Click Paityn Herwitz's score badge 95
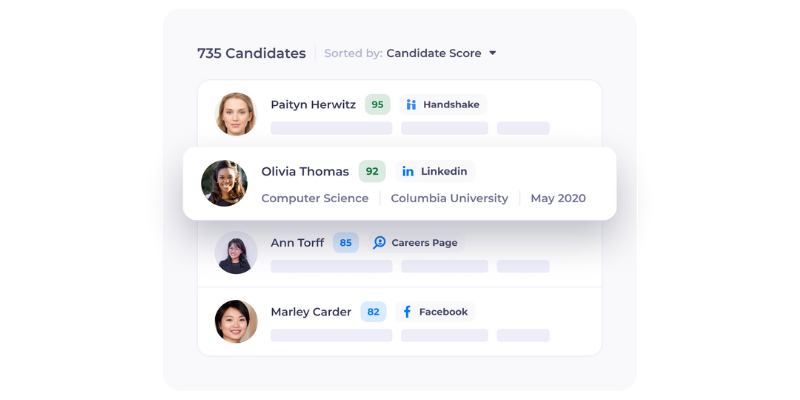This screenshot has height=400, width=800. 377,104
